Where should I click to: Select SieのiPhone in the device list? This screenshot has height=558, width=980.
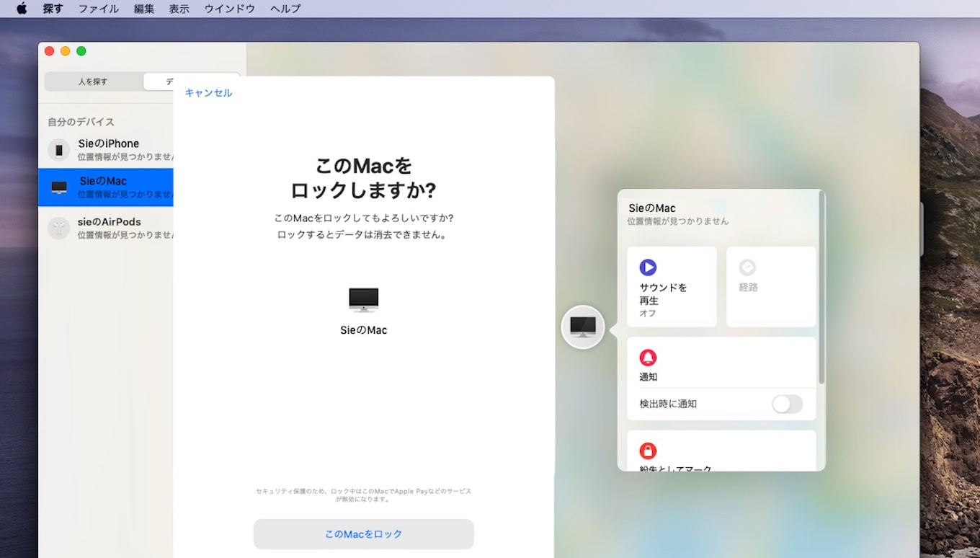click(x=106, y=149)
